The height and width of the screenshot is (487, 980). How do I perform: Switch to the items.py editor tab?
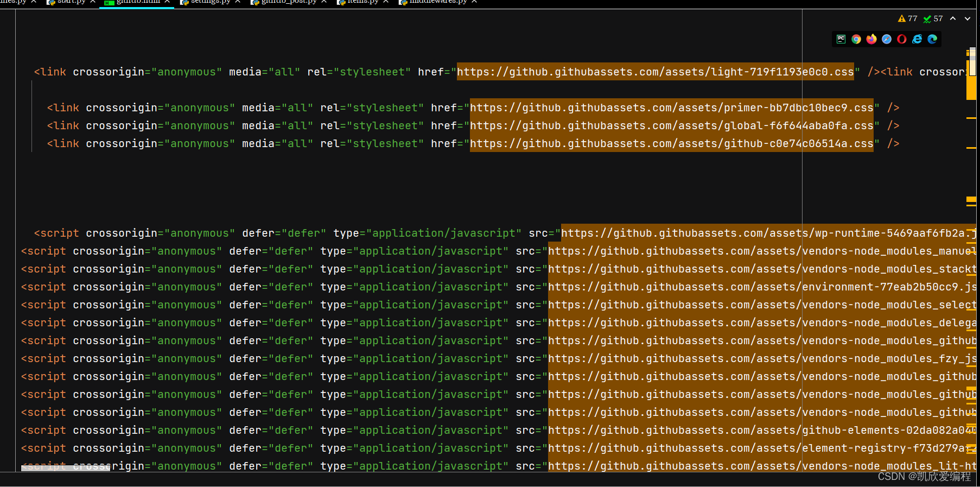[x=362, y=2]
